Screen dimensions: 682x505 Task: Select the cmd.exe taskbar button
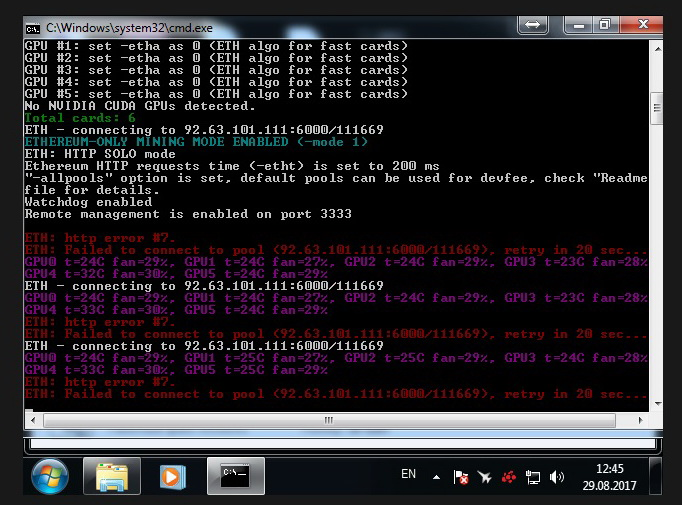(235, 477)
